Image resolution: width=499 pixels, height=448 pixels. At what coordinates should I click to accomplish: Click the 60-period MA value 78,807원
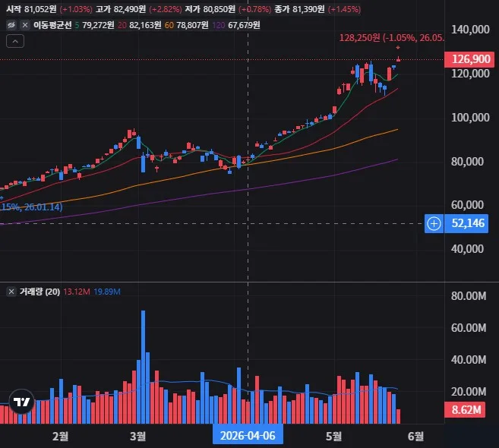pos(192,25)
